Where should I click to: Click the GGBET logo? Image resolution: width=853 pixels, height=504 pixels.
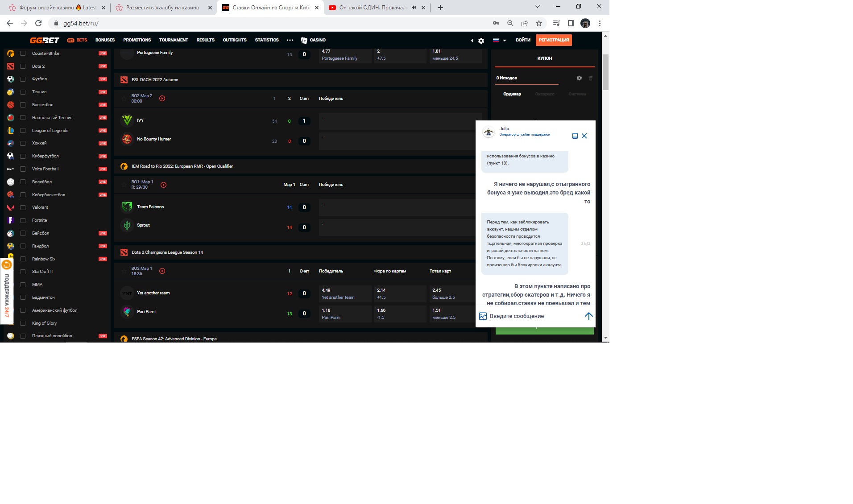click(44, 40)
